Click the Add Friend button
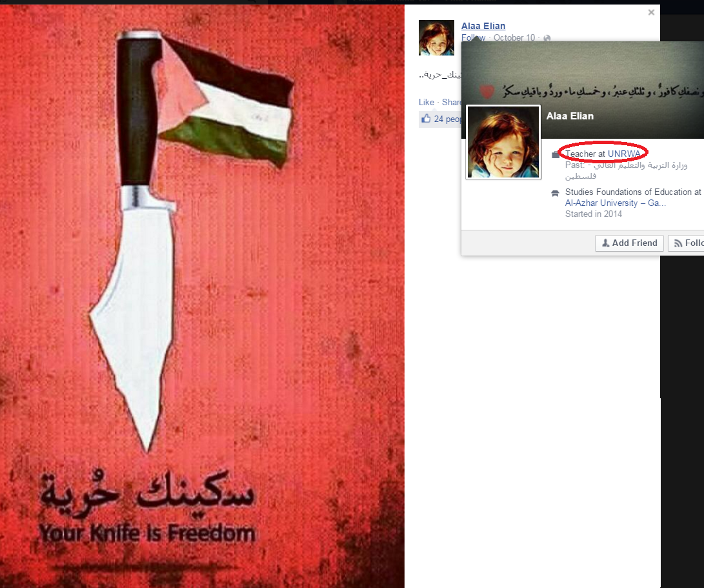This screenshot has width=704, height=588. (x=629, y=243)
